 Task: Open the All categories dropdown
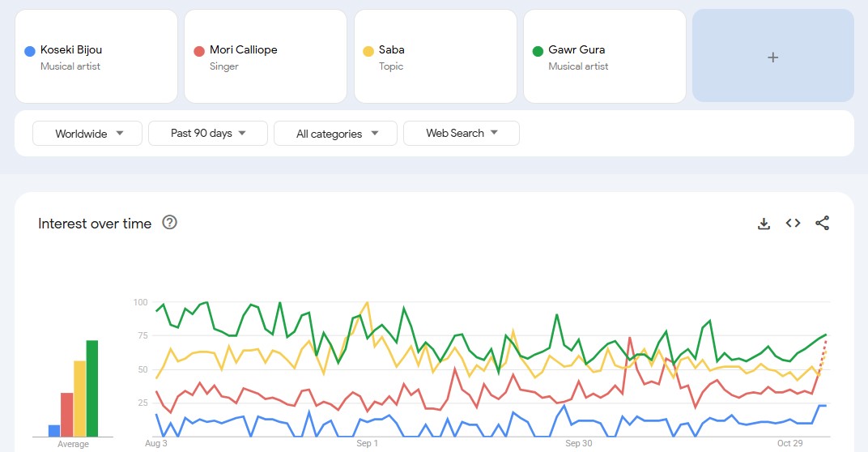[x=335, y=134]
